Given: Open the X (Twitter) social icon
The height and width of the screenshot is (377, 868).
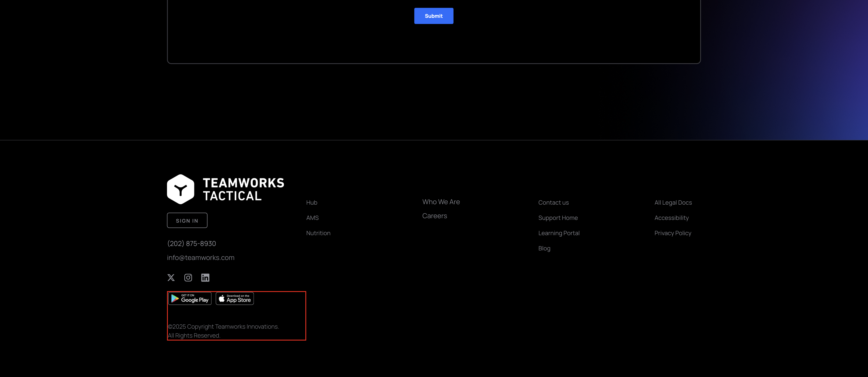Looking at the screenshot, I should (171, 278).
